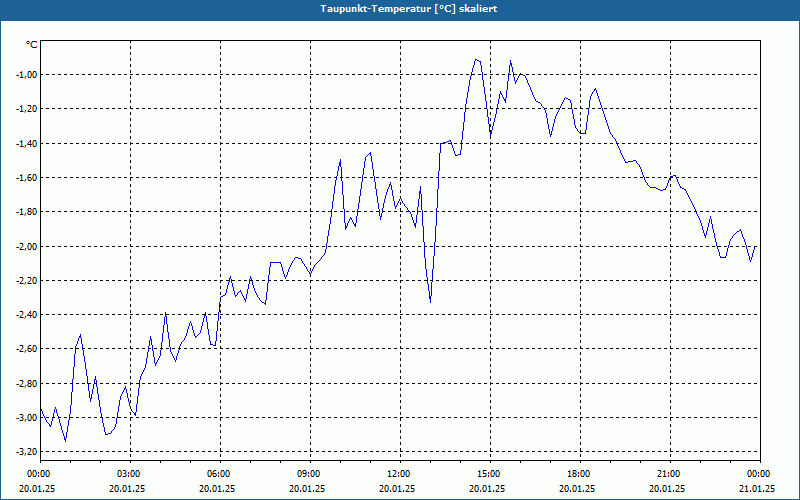The height and width of the screenshot is (500, 800).
Task: Pick the -1,80 y-axis label
Action: pyautogui.click(x=27, y=212)
